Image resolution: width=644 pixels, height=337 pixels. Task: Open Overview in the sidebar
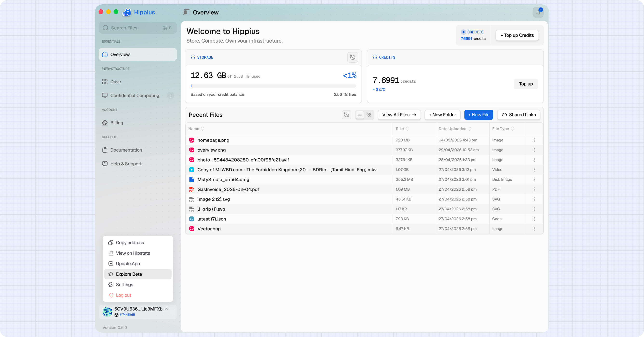138,54
